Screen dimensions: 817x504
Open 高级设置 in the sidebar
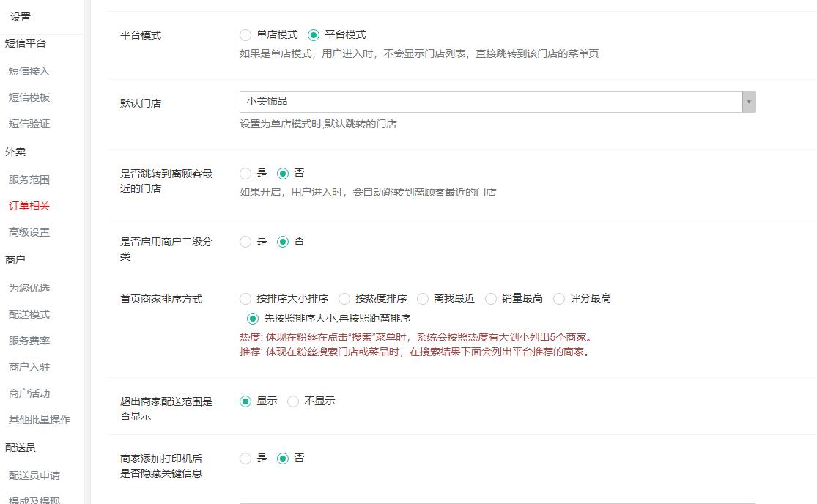click(29, 232)
